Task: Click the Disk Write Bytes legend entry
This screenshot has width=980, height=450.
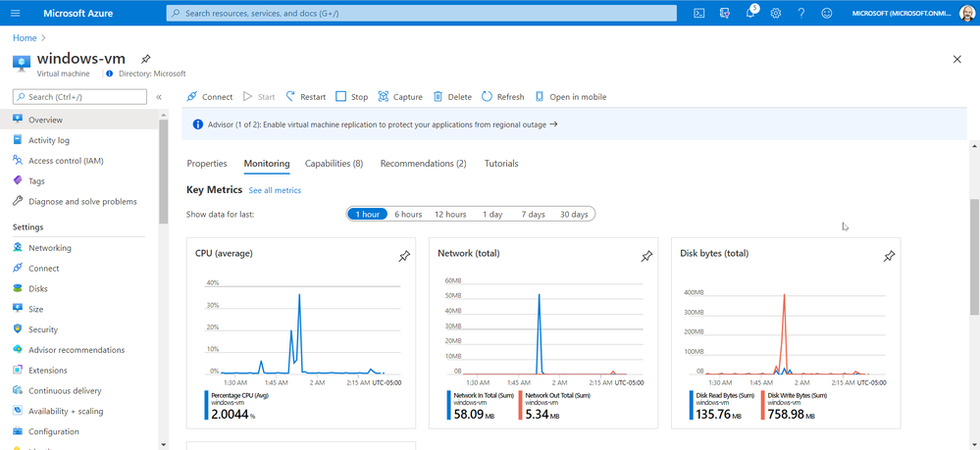Action: coord(795,406)
